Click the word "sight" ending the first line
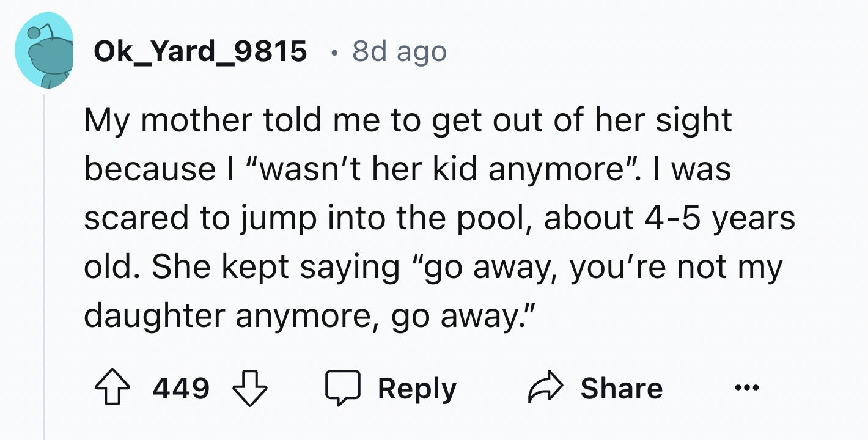This screenshot has height=440, width=868. (696, 120)
